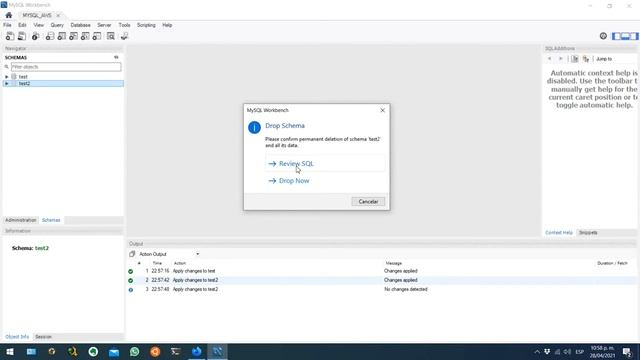Open the Database menu
Image resolution: width=640 pixels, height=360 pixels.
pos(80,25)
